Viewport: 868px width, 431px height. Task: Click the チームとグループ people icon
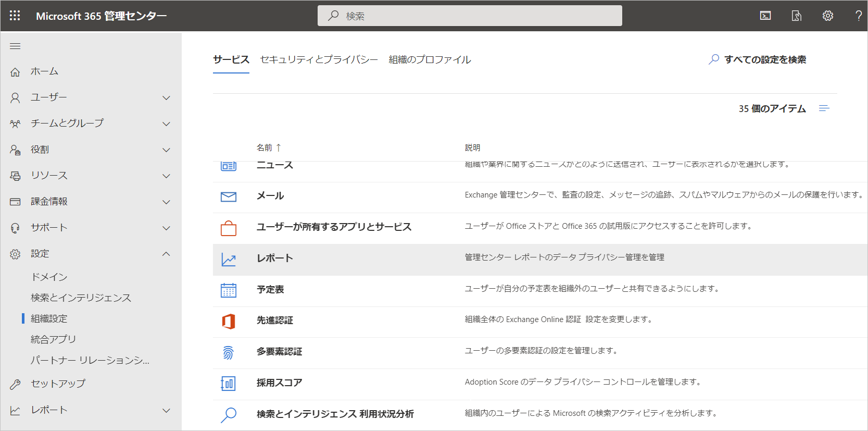(15, 124)
